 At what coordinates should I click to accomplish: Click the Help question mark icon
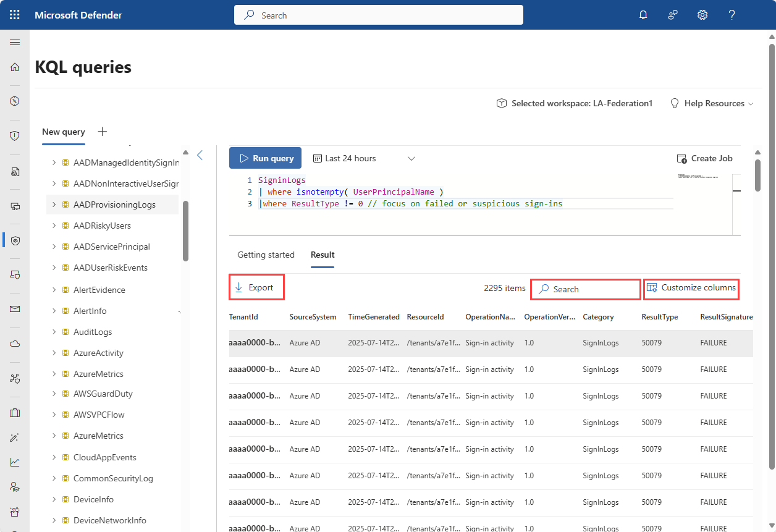click(732, 15)
